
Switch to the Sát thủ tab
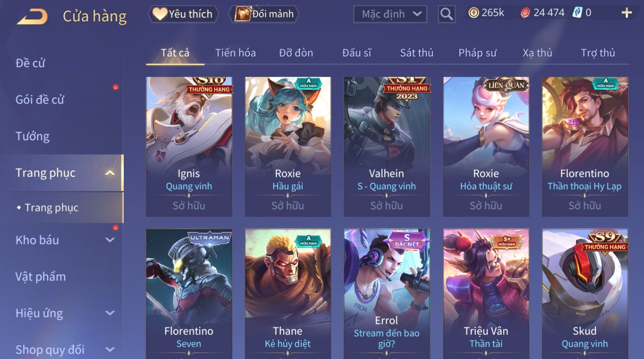(x=417, y=53)
